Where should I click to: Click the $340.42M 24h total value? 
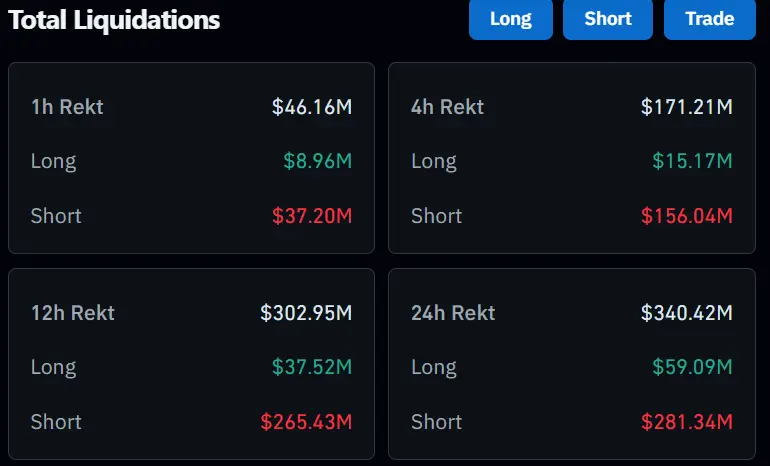click(x=687, y=313)
